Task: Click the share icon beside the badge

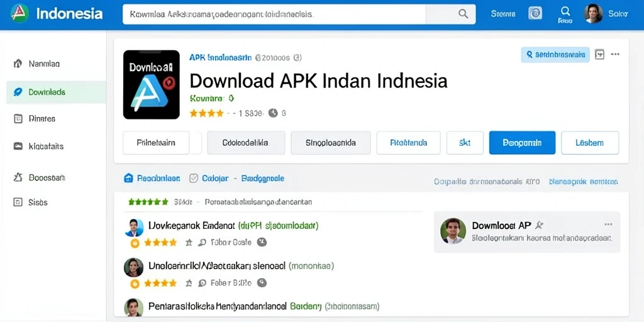Action: (599, 54)
